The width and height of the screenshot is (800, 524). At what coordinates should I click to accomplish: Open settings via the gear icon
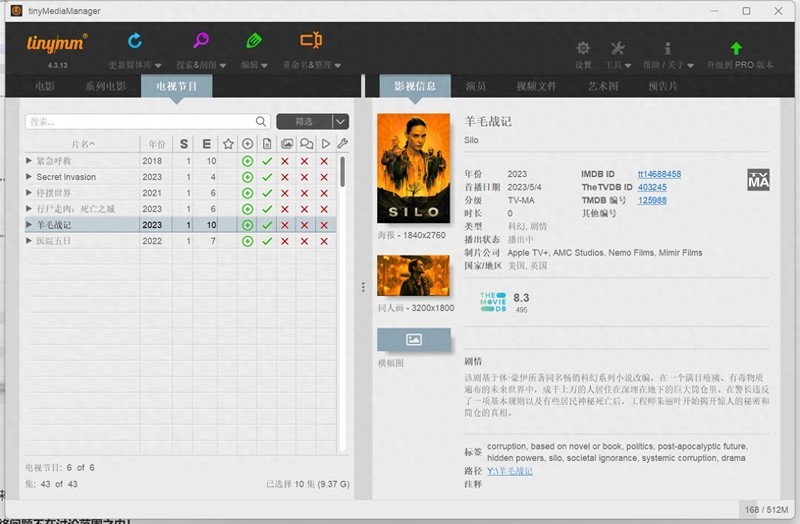tap(583, 48)
